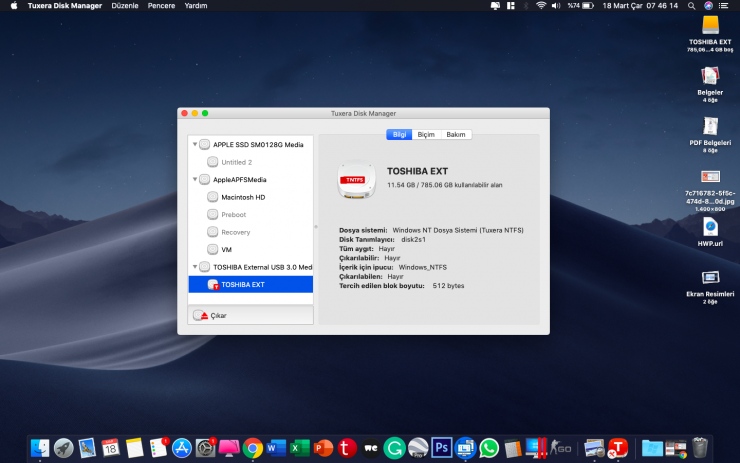
Task: Open WhatsApp from the Dock
Action: (489, 448)
